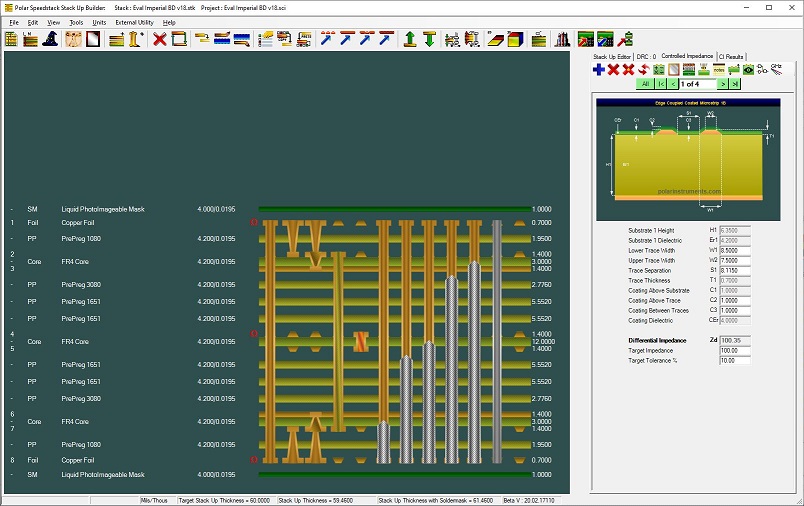The width and height of the screenshot is (804, 506).
Task: Click the Trace Separation S1 field
Action: pyautogui.click(x=735, y=271)
